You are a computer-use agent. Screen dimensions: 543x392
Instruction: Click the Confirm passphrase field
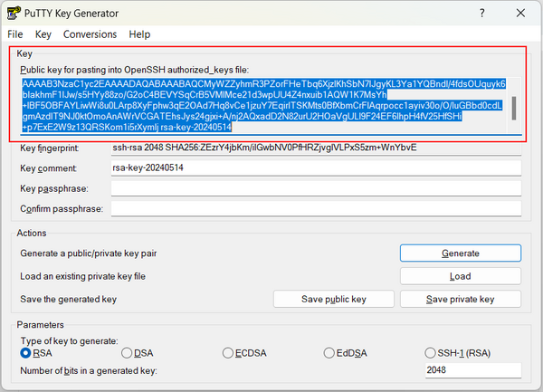316,209
